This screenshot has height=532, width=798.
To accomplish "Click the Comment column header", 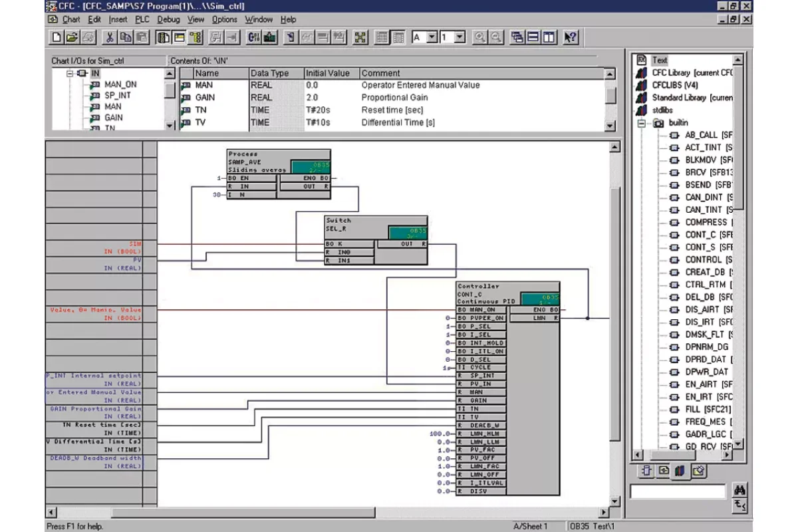I will [x=481, y=73].
